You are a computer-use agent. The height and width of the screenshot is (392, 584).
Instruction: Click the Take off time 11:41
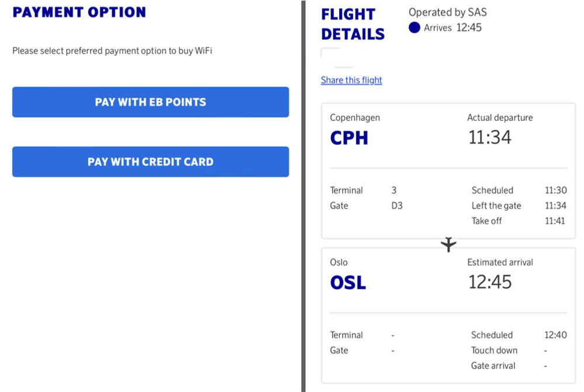click(555, 221)
